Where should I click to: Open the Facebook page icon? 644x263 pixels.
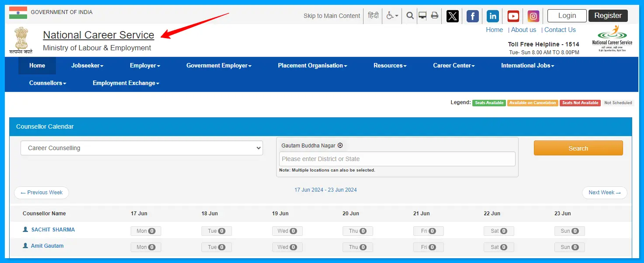[x=472, y=16]
